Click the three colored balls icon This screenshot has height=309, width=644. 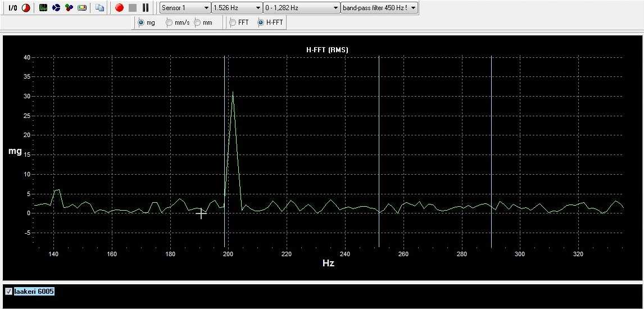(69, 8)
